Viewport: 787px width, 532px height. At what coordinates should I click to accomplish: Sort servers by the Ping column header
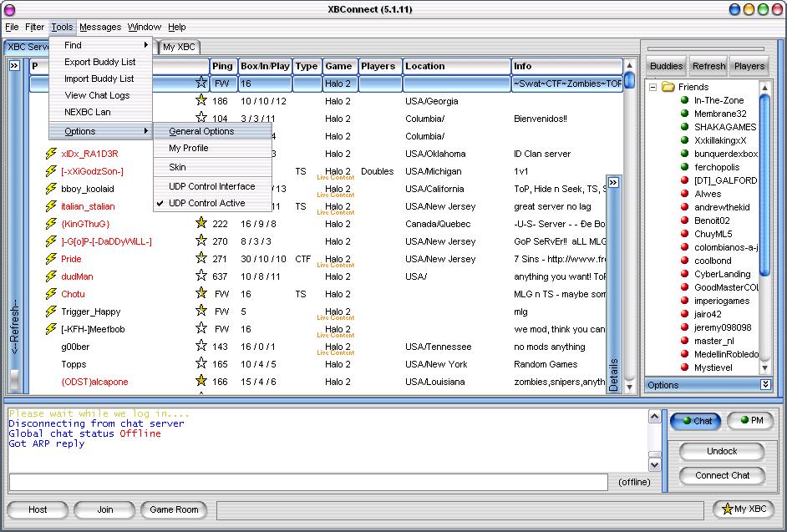(x=223, y=66)
